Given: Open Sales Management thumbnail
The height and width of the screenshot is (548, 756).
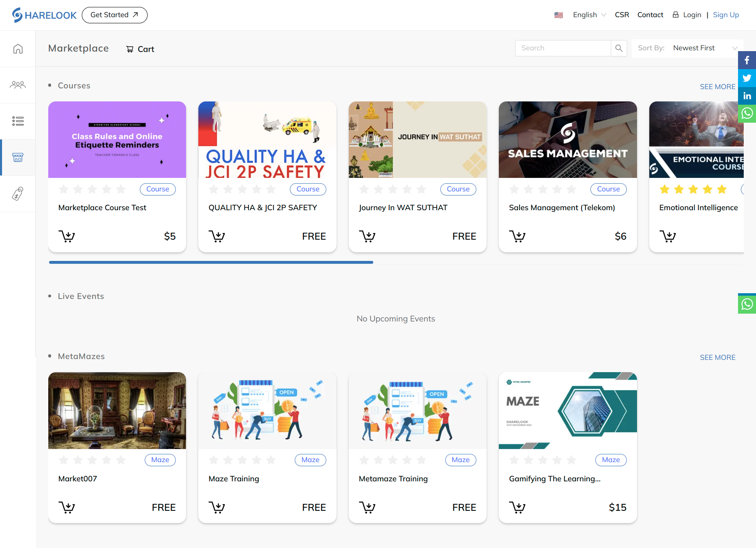Looking at the screenshot, I should (x=568, y=139).
